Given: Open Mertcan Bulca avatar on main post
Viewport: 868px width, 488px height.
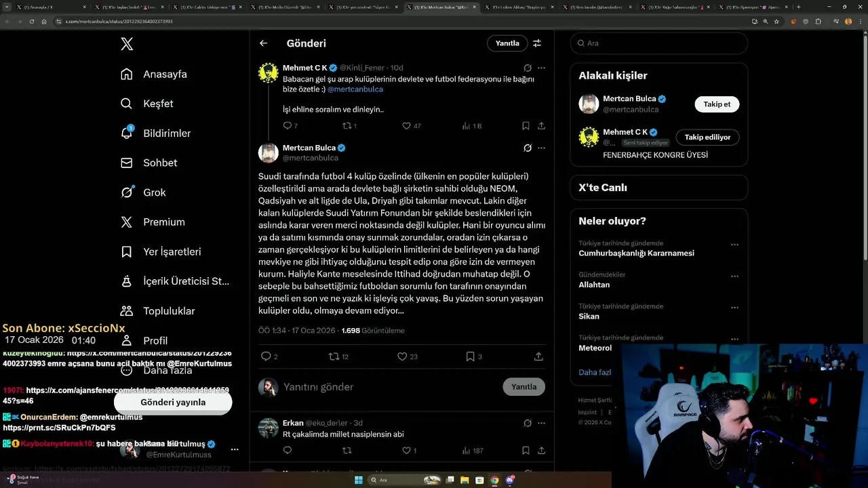Looking at the screenshot, I should point(269,152).
